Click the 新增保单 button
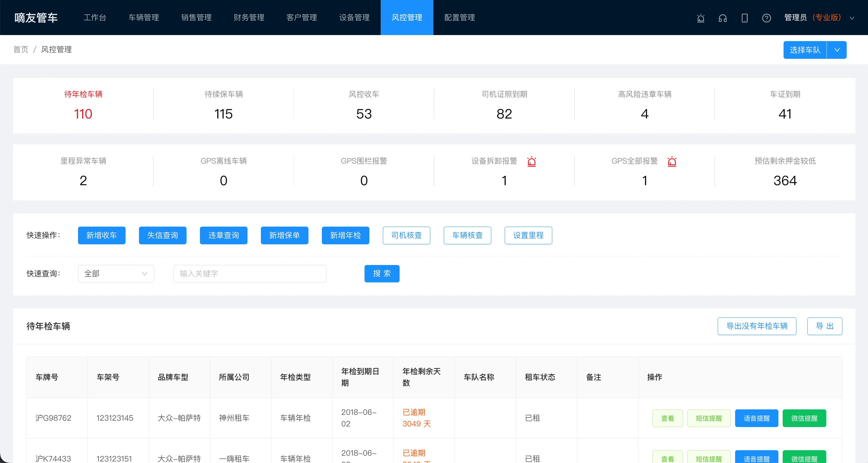This screenshot has width=868, height=463. click(284, 235)
